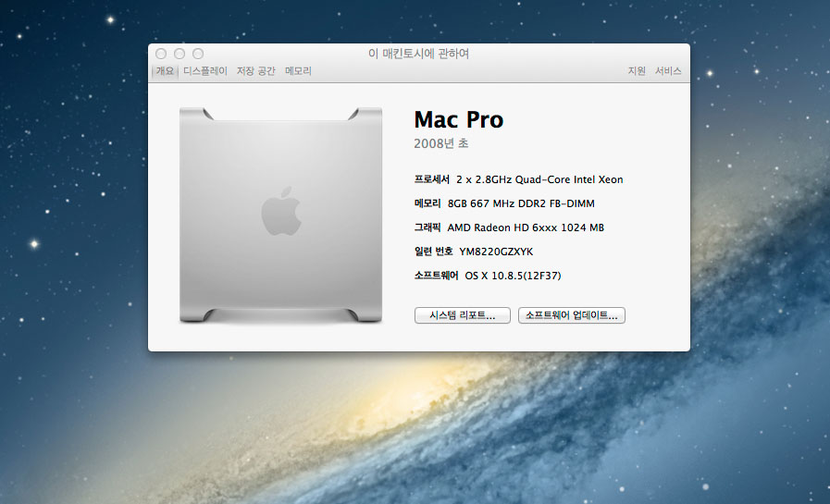Click the Apple logo on the Mac Pro
Viewport: 830px width, 504px height.
tap(280, 211)
